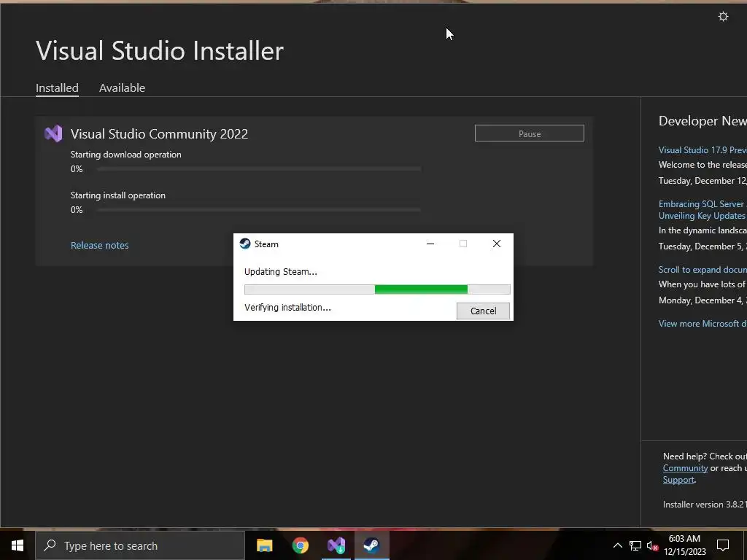Screen dimensions: 747x560
Task: Launch Google Chrome from the taskbar
Action: click(x=300, y=545)
